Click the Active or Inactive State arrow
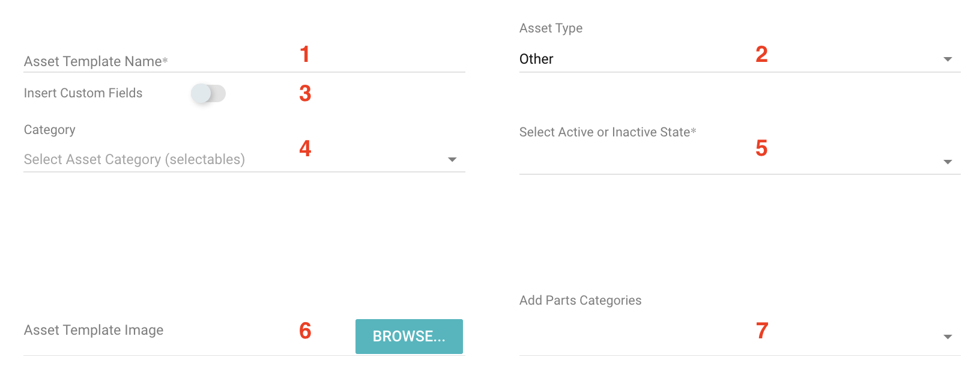This screenshot has height=369, width=980. (x=948, y=162)
